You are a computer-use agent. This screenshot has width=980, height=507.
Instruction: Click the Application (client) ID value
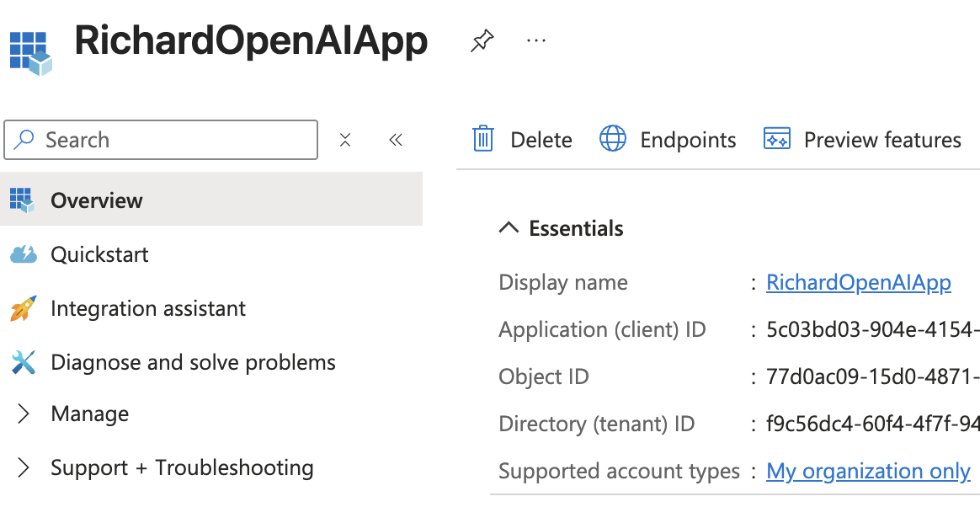(871, 330)
